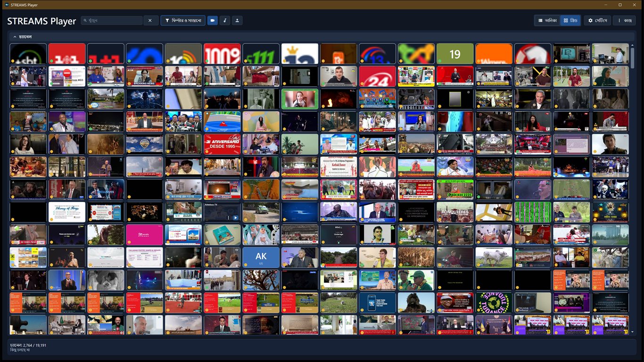Click the চ্যানেল: 2,764 / 19,191 status text

pyautogui.click(x=28, y=345)
